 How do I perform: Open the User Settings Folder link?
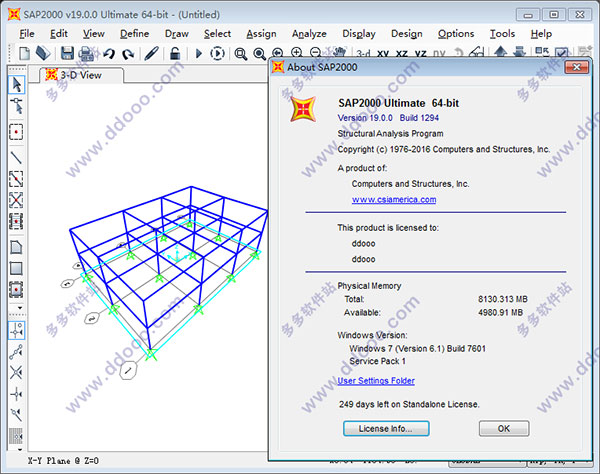click(376, 381)
